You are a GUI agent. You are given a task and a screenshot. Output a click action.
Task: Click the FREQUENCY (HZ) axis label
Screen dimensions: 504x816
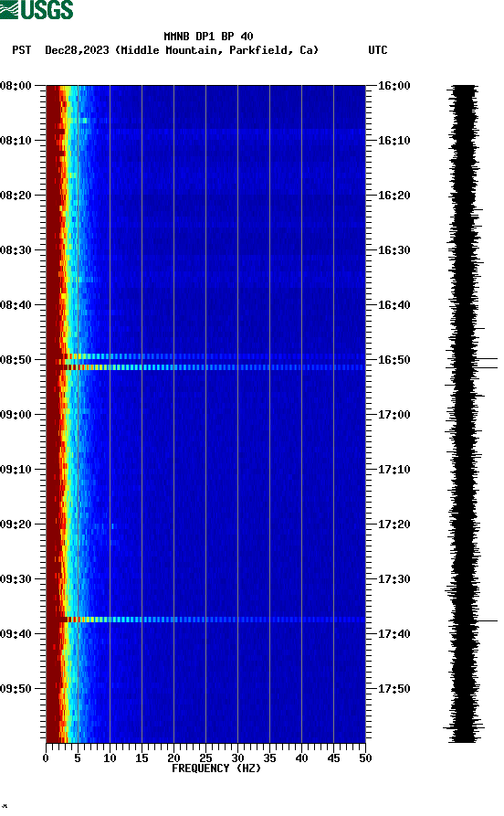[215, 768]
